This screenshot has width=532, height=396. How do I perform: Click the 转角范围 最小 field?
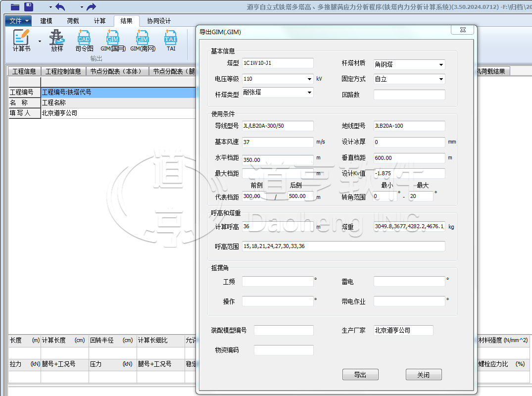(385, 196)
